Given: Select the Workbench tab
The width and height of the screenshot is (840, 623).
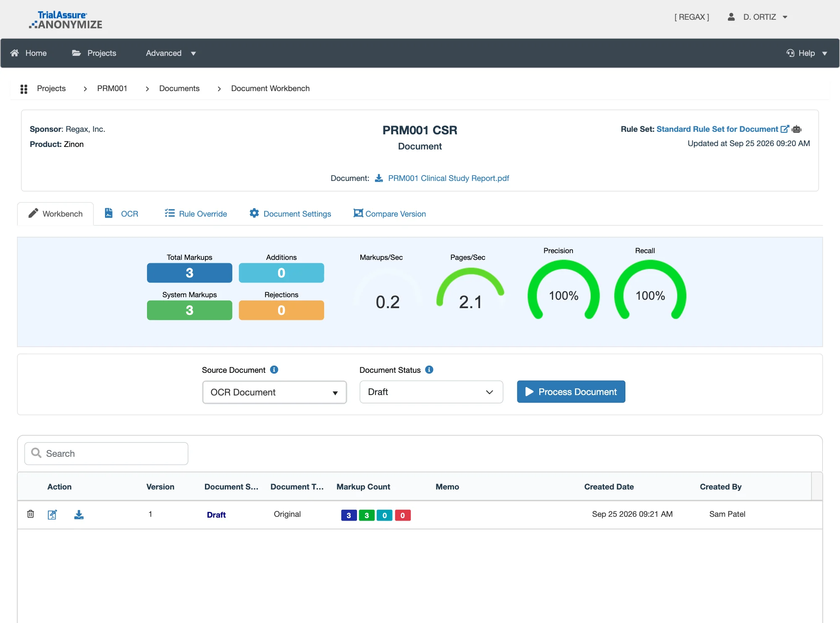Looking at the screenshot, I should pos(55,214).
